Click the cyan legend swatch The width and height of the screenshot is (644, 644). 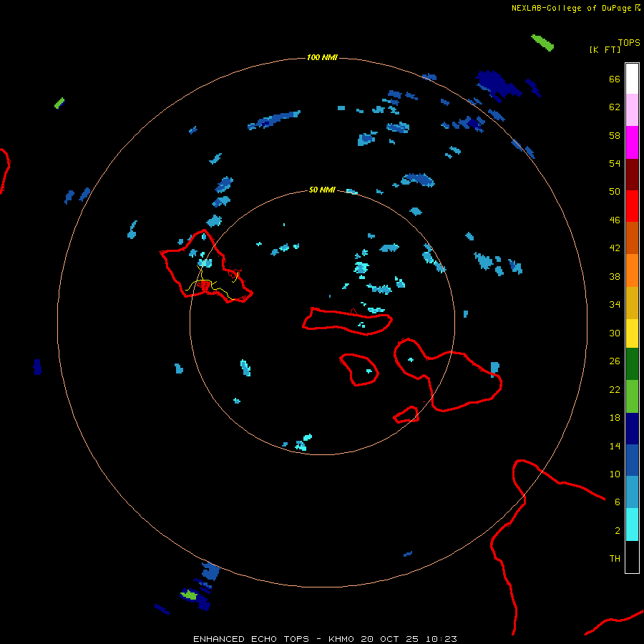coord(632,525)
